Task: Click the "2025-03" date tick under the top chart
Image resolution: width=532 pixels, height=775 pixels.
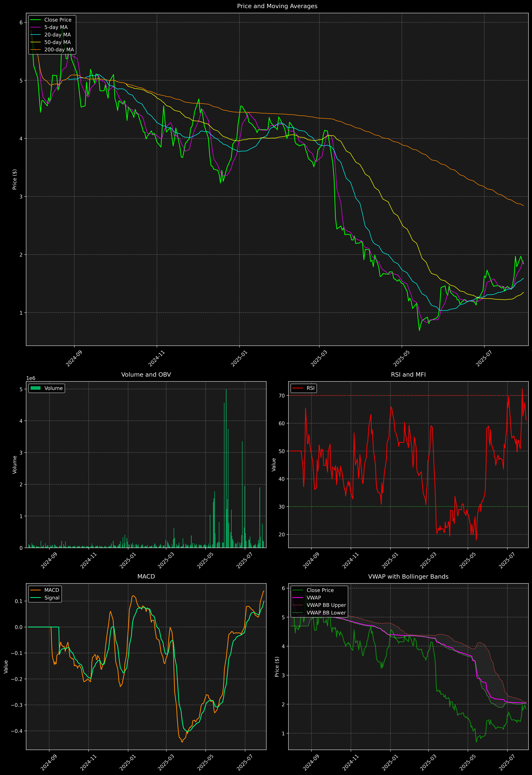Action: tap(319, 358)
